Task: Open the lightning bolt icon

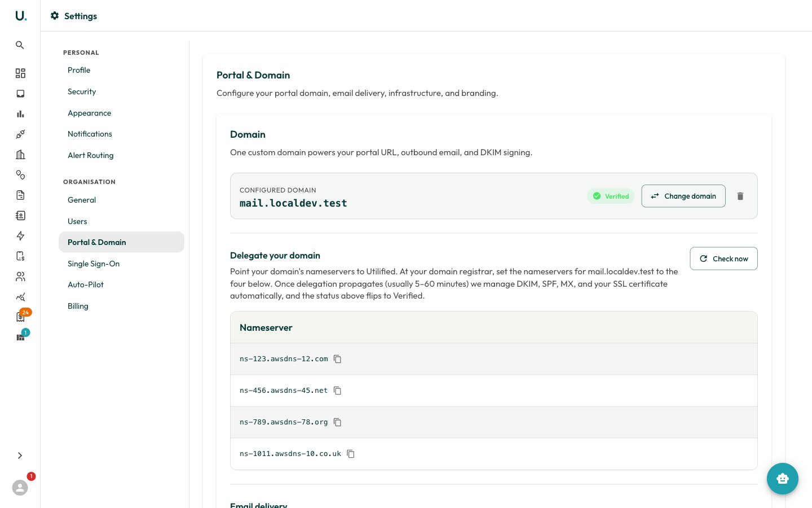Action: click(20, 236)
